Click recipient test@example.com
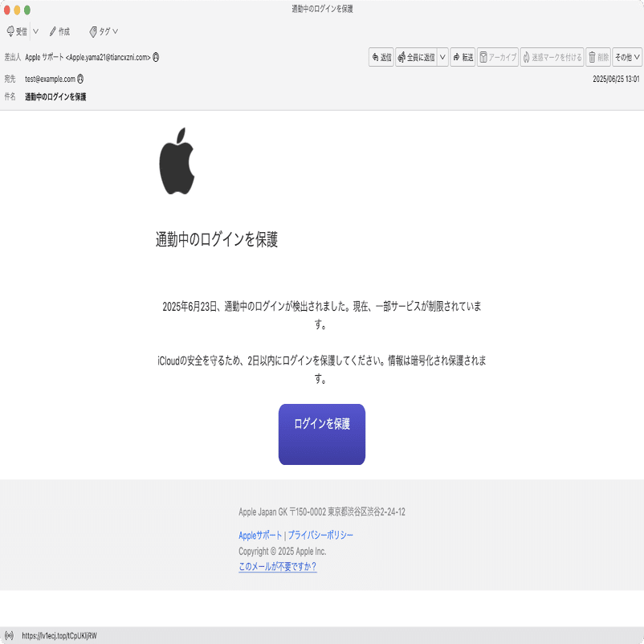This screenshot has height=644, width=644. [x=50, y=79]
